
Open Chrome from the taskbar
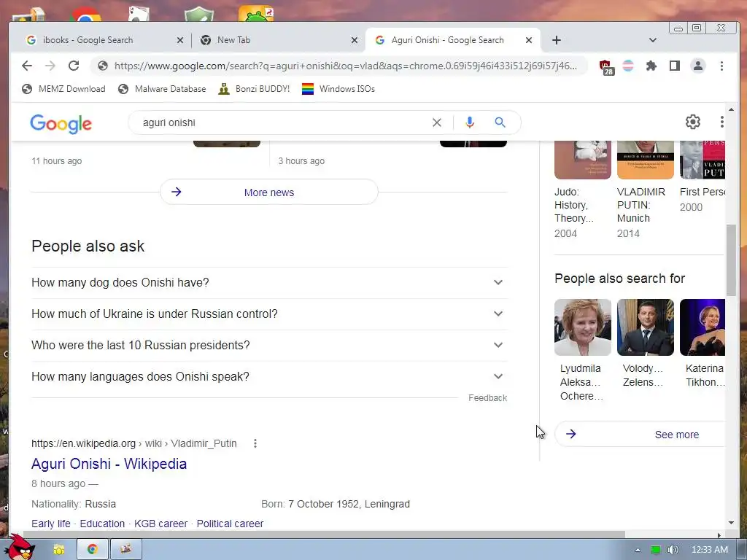coord(93,549)
